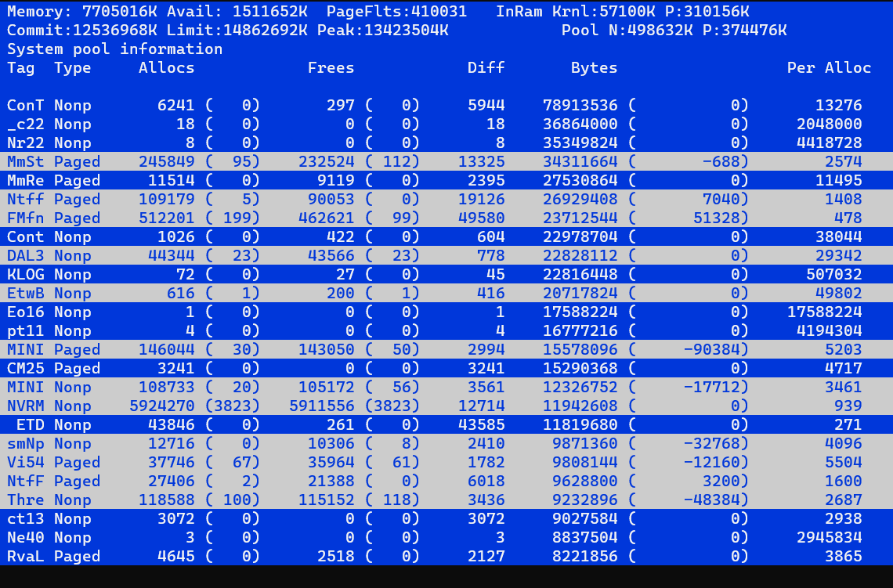Click the Paged type in CM25 row

77,368
